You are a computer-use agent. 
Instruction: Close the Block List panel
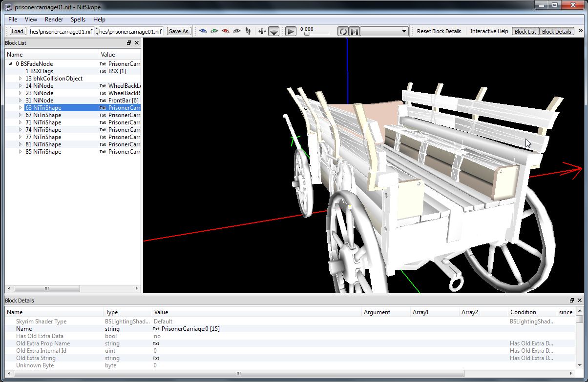[137, 43]
